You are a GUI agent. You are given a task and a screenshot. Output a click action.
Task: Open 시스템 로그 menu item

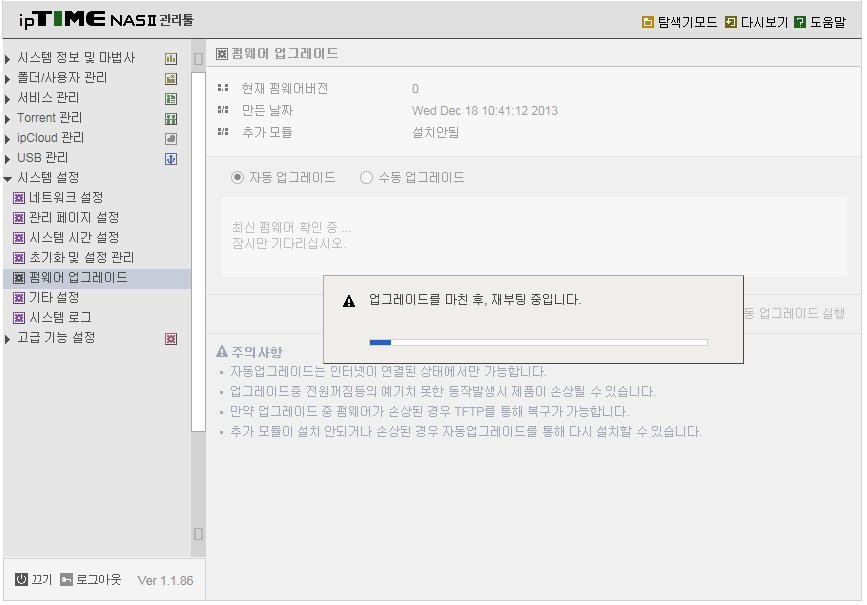(x=60, y=317)
